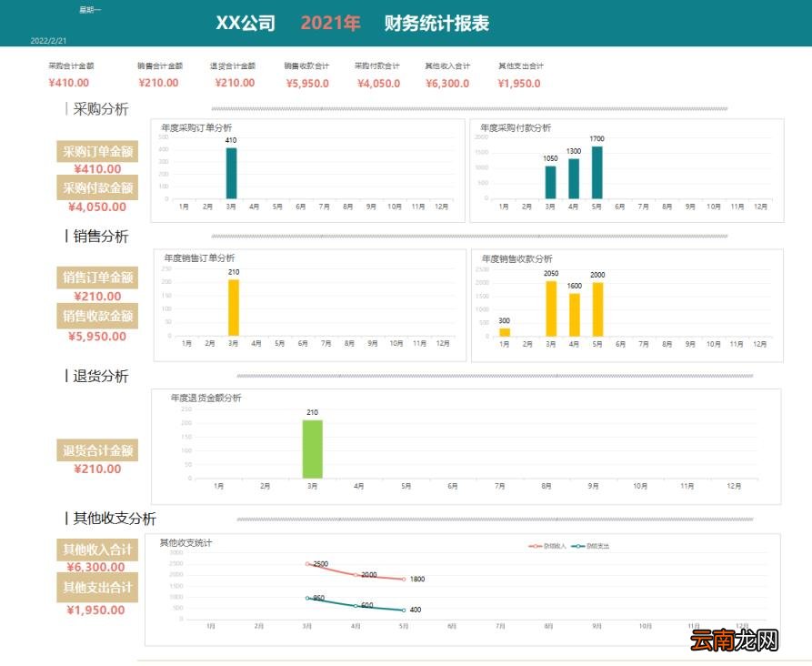Click ¥1,950.00 below 其他支出合计 box
This screenshot has height=666, width=812.
point(95,610)
